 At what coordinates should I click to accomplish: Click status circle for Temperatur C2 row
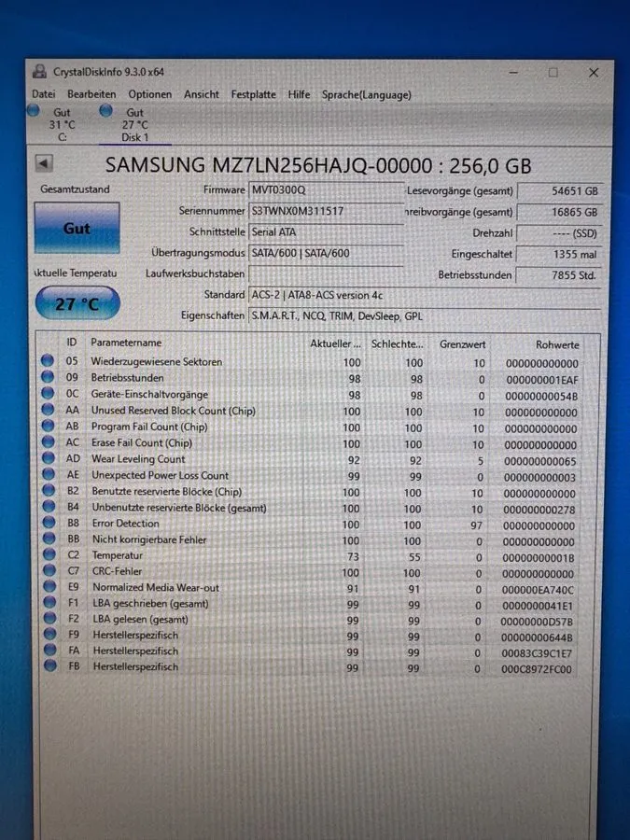[49, 553]
